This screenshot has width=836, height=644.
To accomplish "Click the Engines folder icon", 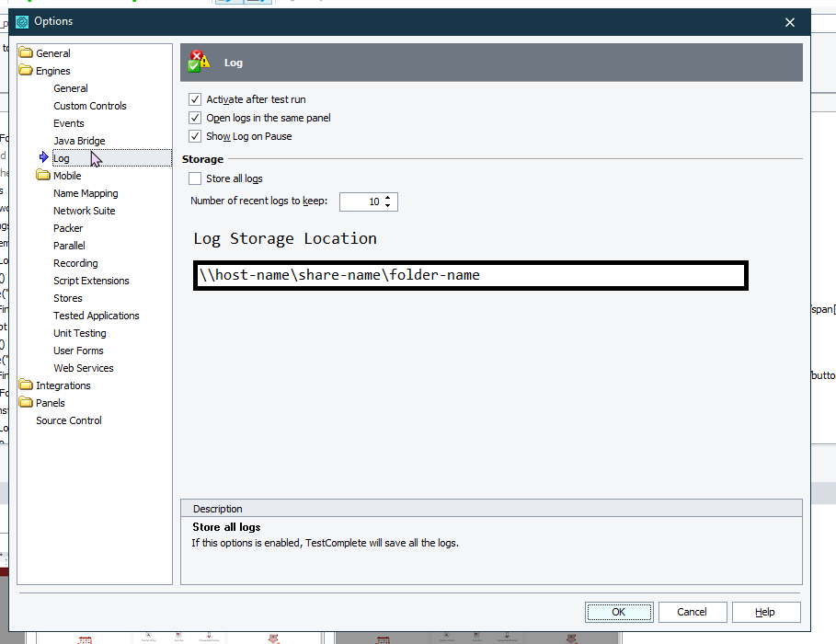I will click(x=26, y=70).
